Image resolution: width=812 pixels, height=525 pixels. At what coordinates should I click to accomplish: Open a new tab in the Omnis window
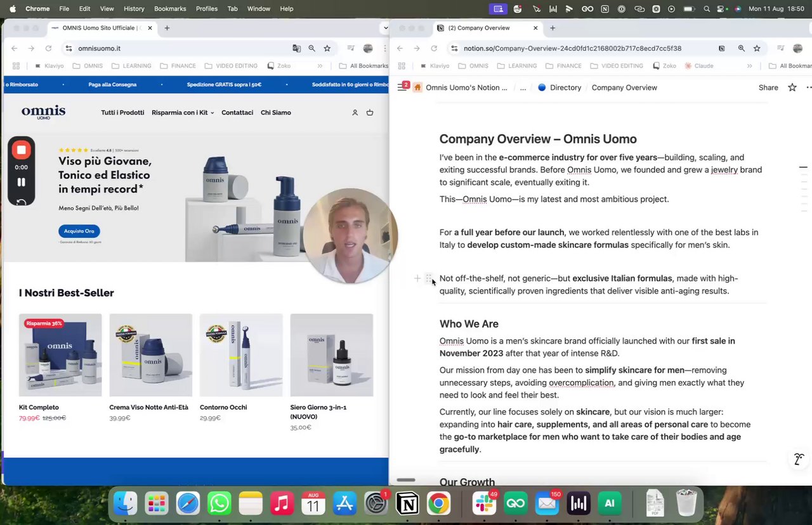[x=167, y=28]
